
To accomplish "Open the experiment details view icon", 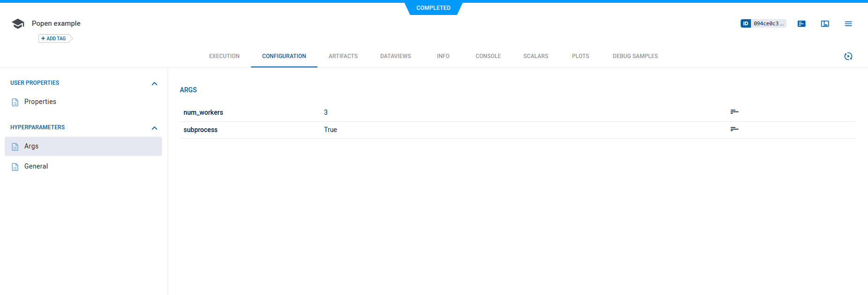I will coord(802,23).
